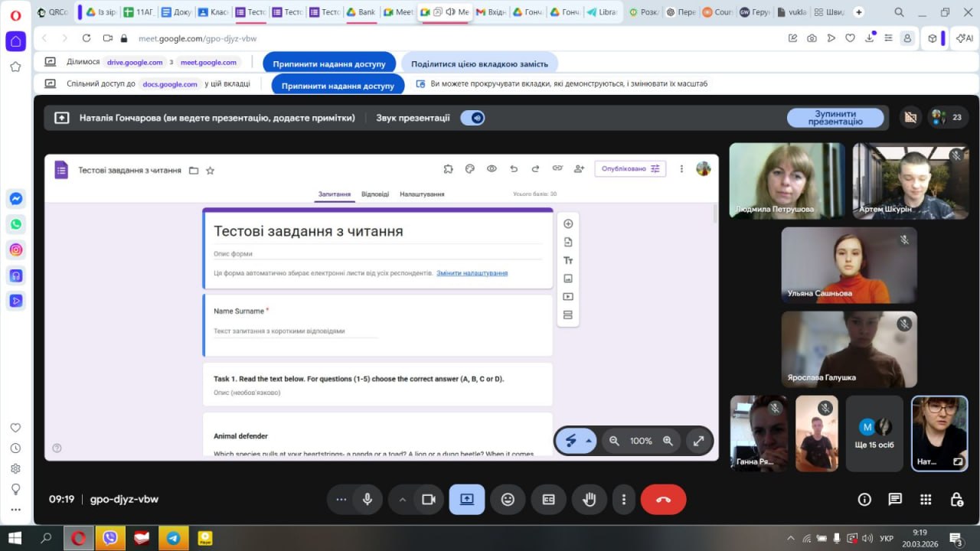Click the raise hand icon

coord(589,500)
